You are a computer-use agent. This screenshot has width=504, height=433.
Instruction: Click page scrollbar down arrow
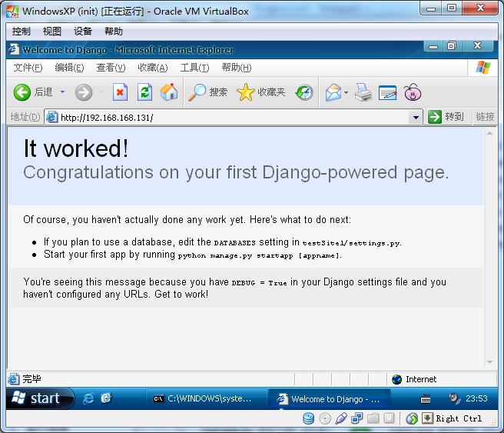pyautogui.click(x=489, y=362)
